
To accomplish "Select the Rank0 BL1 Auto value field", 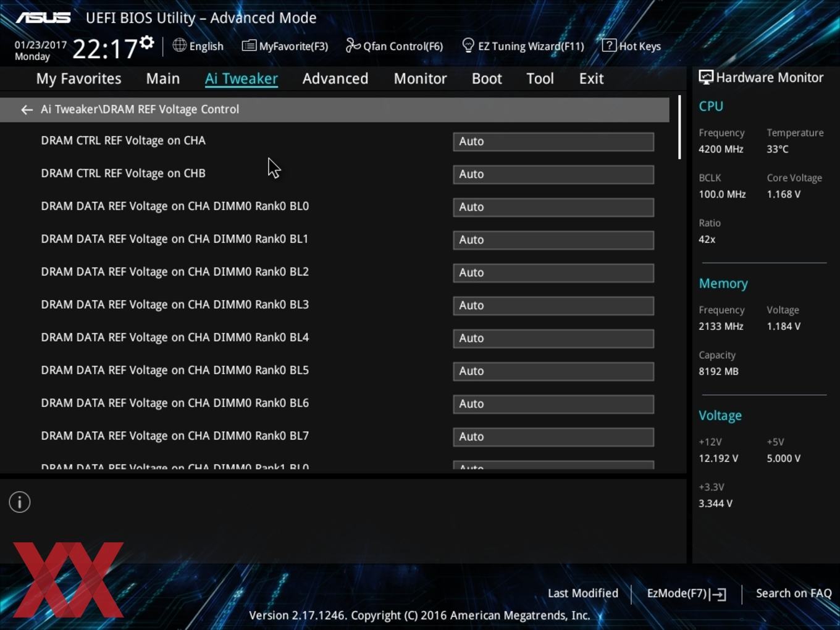I will click(x=553, y=240).
